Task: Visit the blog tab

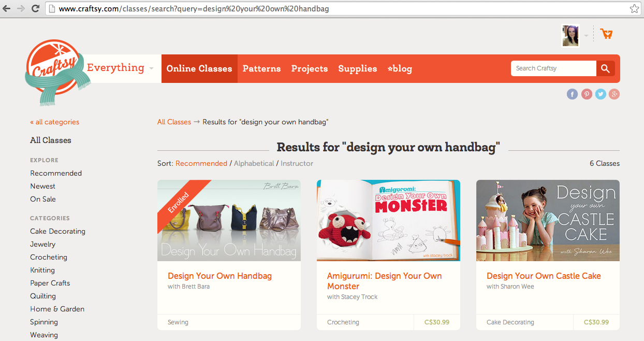Action: pyautogui.click(x=400, y=68)
